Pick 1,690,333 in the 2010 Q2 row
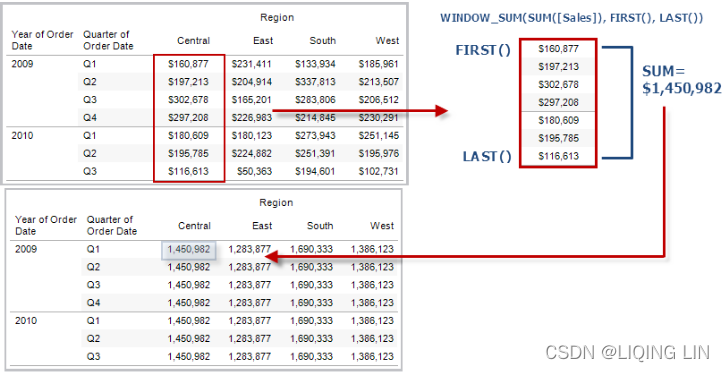This screenshot has width=724, height=372. point(311,338)
